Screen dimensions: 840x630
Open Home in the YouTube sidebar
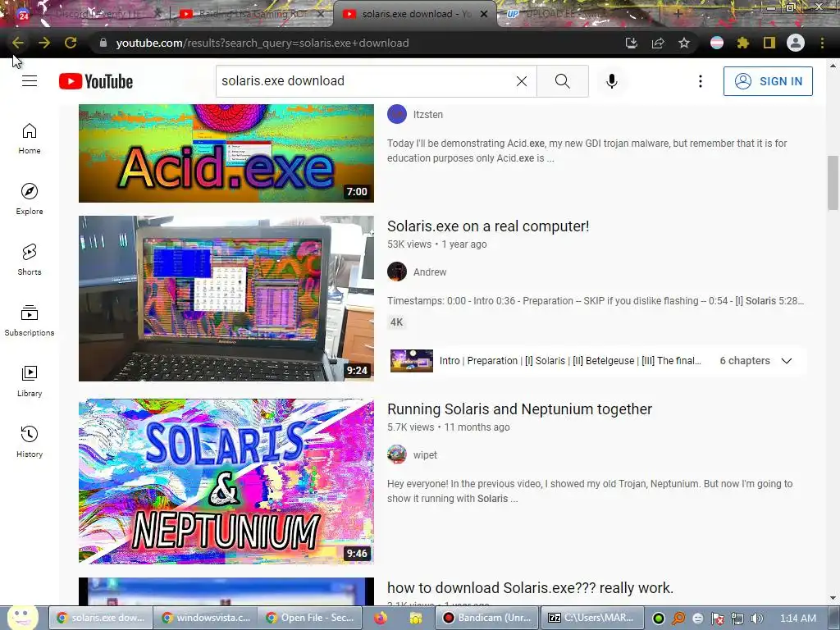pos(30,139)
